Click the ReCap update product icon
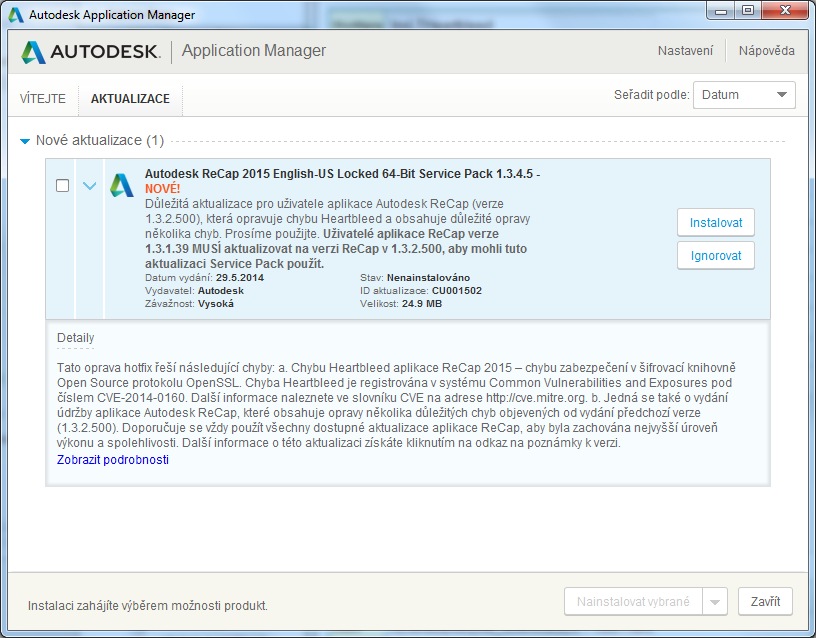816x638 pixels. click(x=122, y=186)
